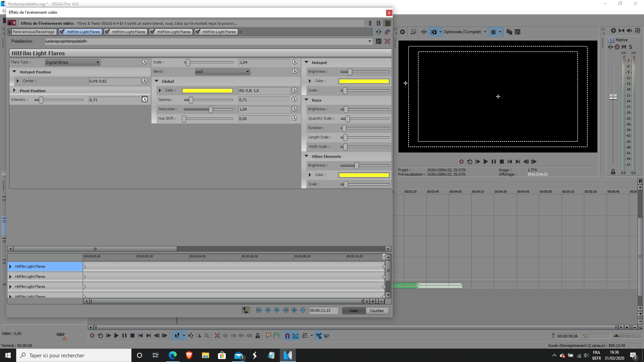Start recording from main transport bar

[92, 336]
